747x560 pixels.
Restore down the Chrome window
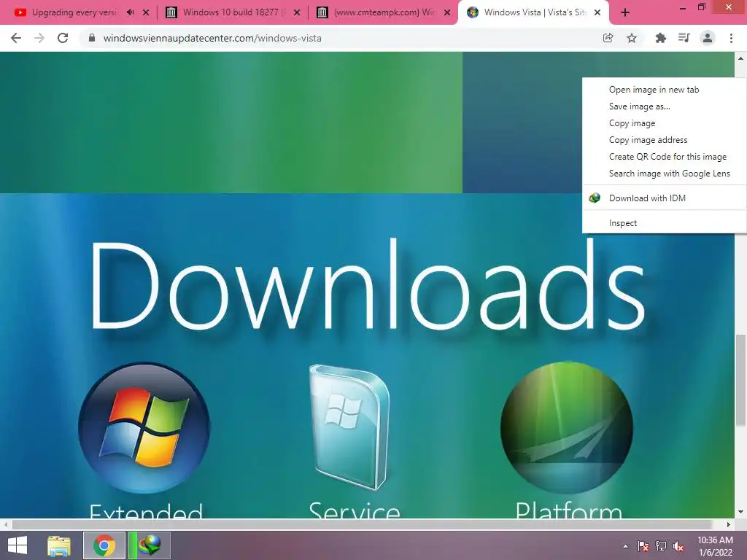coord(701,7)
